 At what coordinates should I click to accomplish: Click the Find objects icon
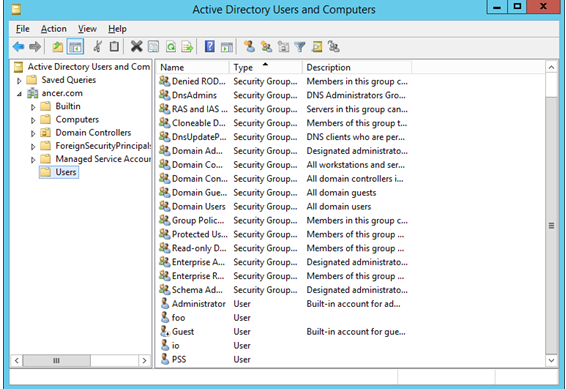317,47
